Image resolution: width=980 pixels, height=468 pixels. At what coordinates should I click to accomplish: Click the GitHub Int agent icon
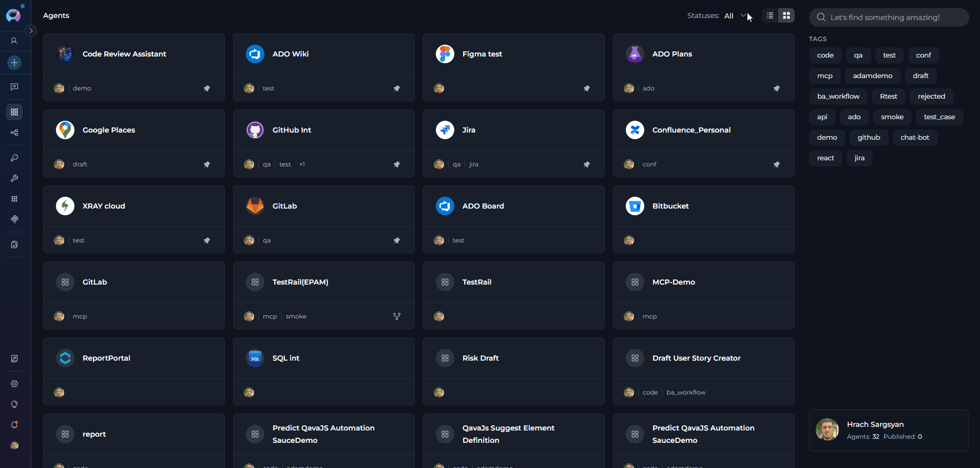coord(255,130)
